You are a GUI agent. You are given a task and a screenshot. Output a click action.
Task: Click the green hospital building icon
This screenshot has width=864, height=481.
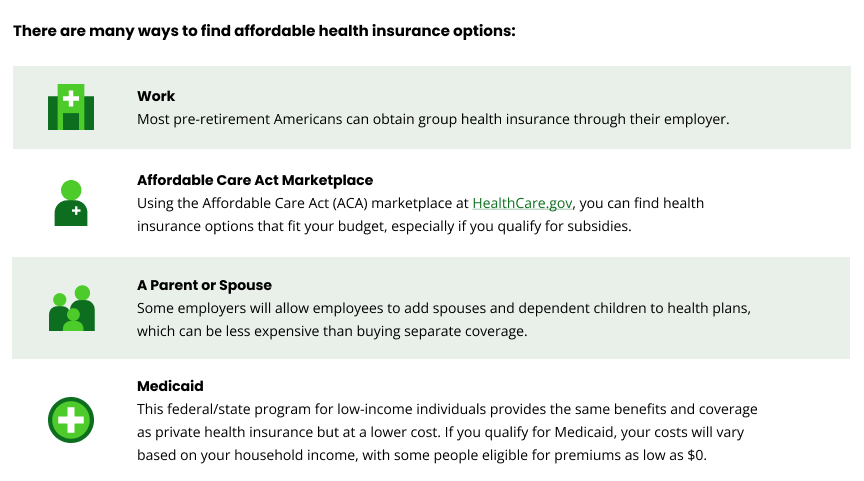coord(71,108)
